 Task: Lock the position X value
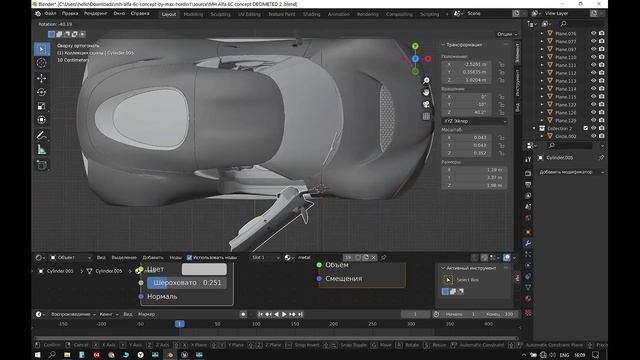click(x=501, y=64)
